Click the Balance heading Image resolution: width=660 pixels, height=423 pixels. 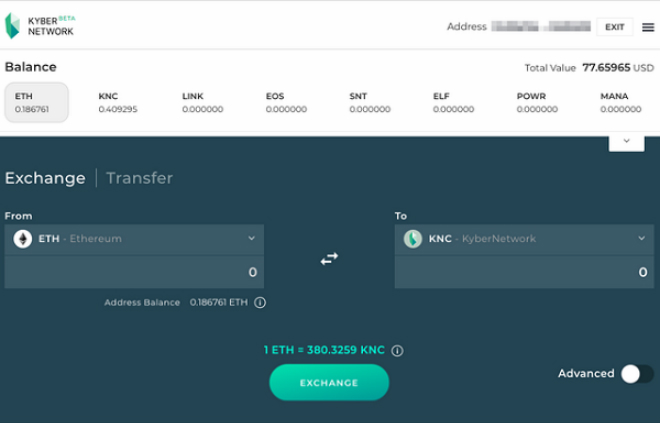[30, 67]
